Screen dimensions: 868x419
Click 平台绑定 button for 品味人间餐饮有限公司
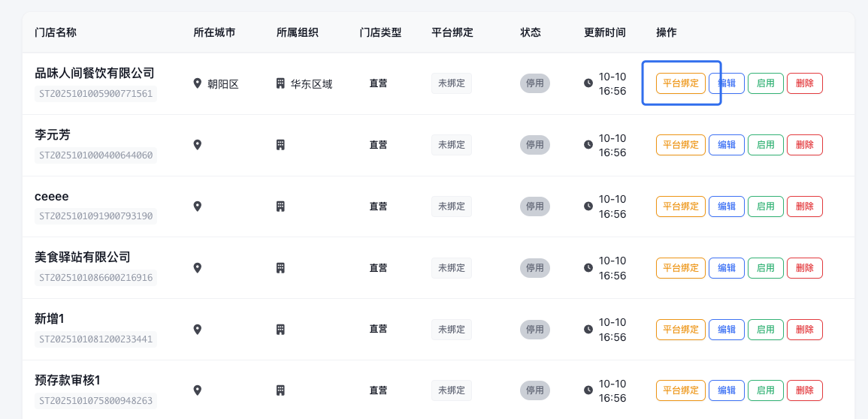pyautogui.click(x=681, y=83)
